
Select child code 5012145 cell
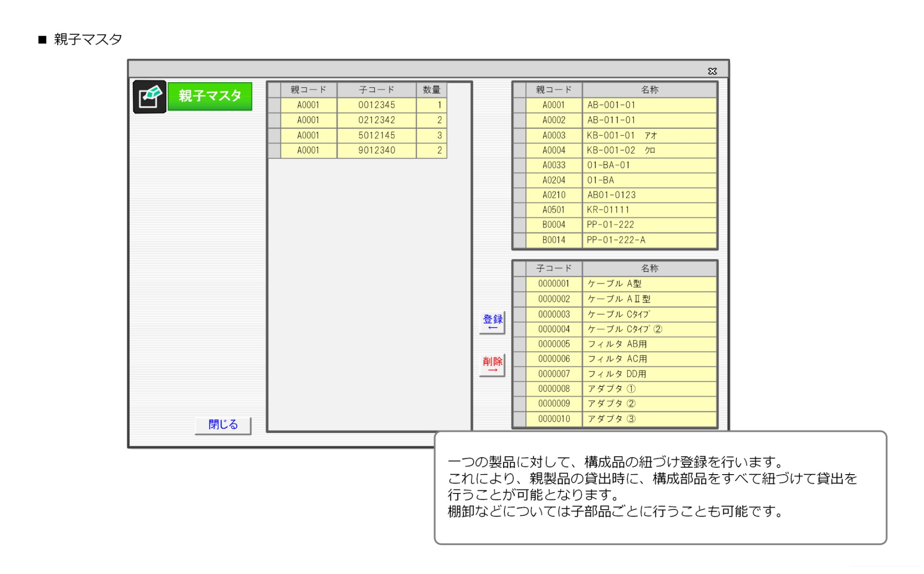377,135
